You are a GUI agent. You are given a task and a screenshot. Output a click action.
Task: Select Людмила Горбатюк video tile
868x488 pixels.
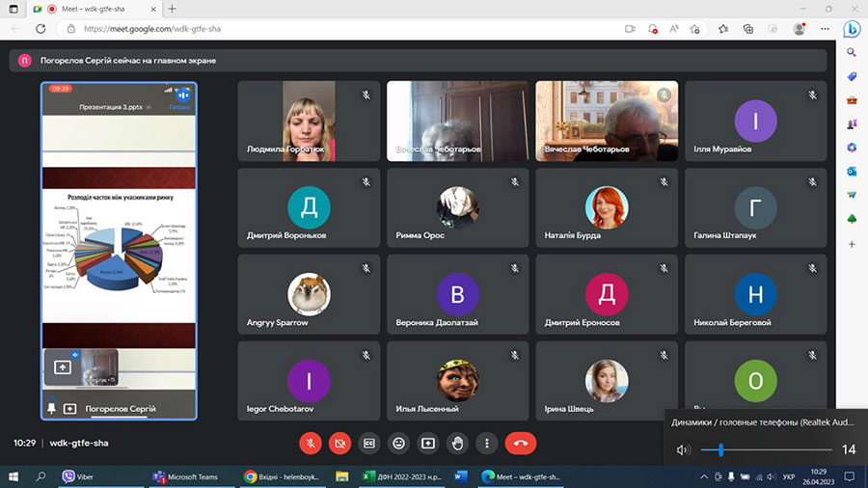309,122
